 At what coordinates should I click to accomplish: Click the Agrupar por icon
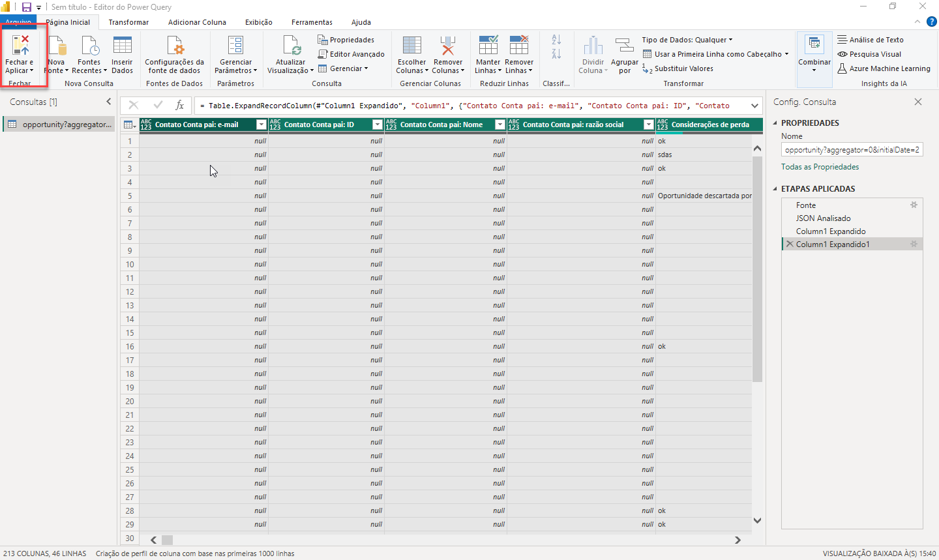[625, 46]
